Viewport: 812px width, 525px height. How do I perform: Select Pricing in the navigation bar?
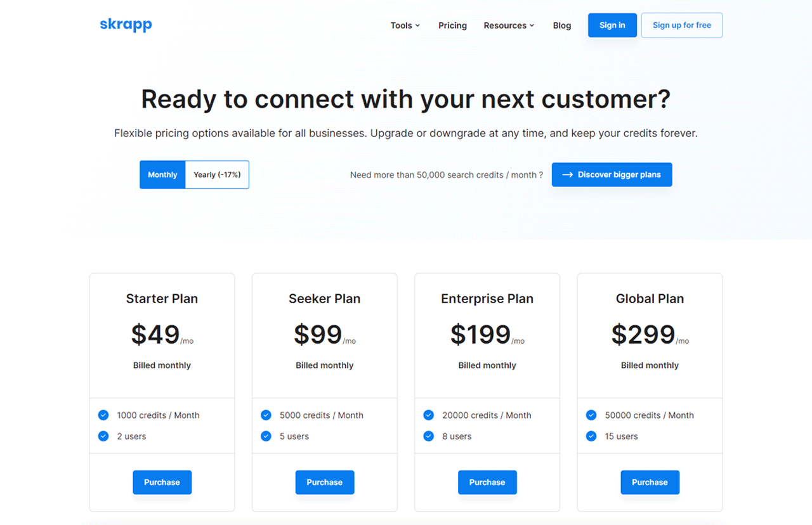coord(452,25)
